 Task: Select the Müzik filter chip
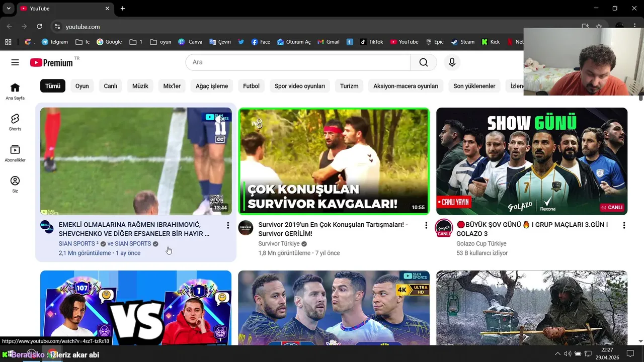(140, 86)
